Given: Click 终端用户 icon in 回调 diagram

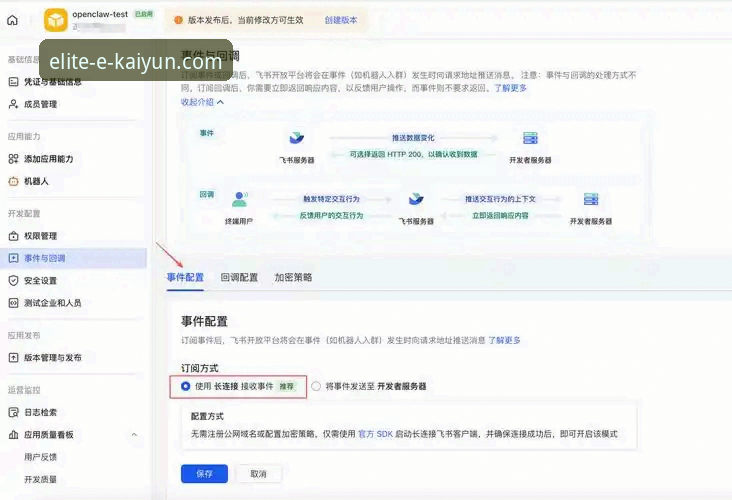Looking at the screenshot, I should coord(239,199).
